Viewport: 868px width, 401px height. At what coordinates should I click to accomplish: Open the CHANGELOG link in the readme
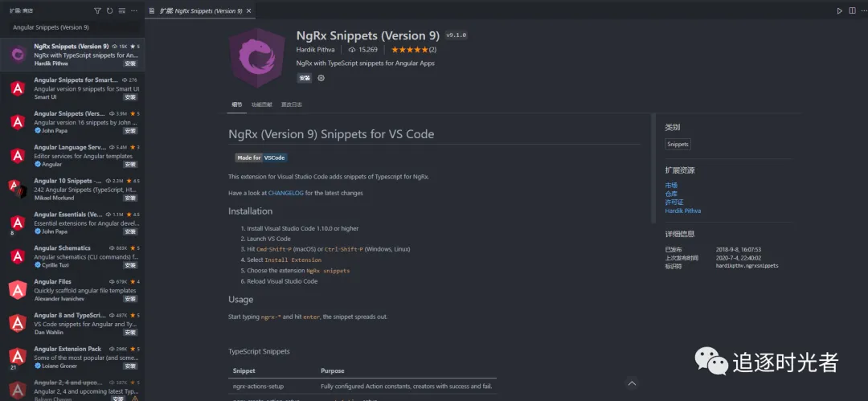pos(285,194)
